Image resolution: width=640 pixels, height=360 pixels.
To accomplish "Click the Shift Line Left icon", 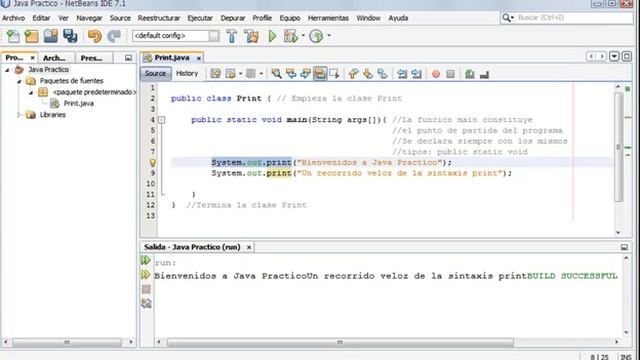I will click(x=402, y=74).
